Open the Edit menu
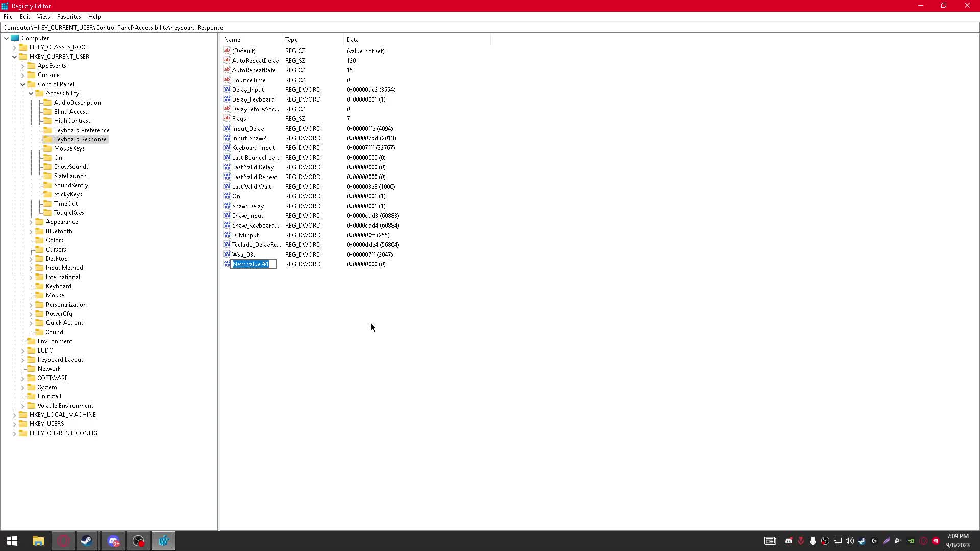The width and height of the screenshot is (980, 551). [24, 17]
